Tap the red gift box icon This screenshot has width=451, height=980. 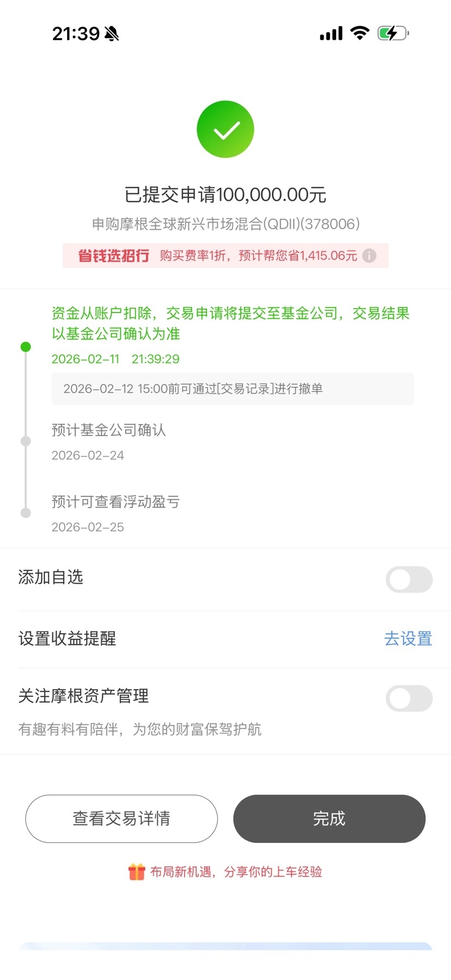[137, 872]
